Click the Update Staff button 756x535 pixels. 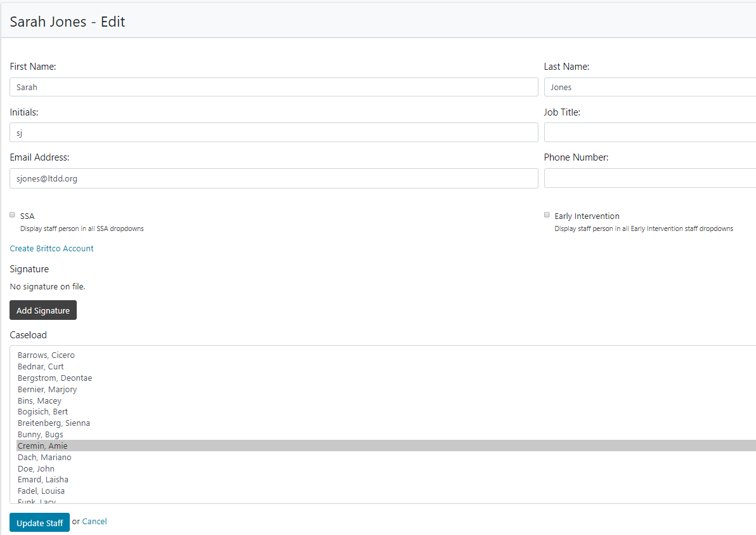coord(39,523)
